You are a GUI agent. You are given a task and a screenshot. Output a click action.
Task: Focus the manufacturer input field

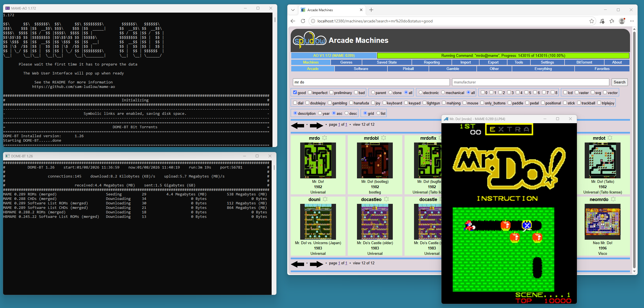530,82
